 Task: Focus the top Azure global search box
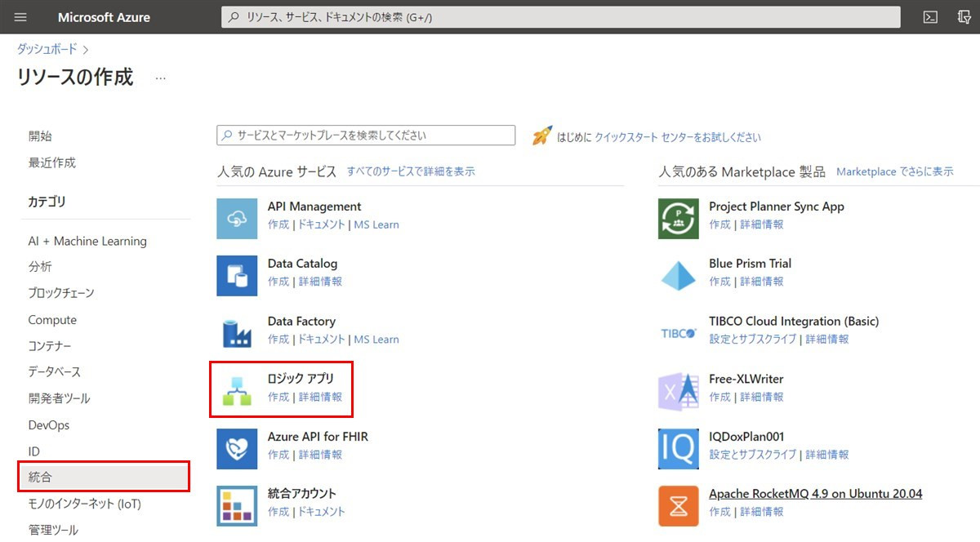click(561, 17)
